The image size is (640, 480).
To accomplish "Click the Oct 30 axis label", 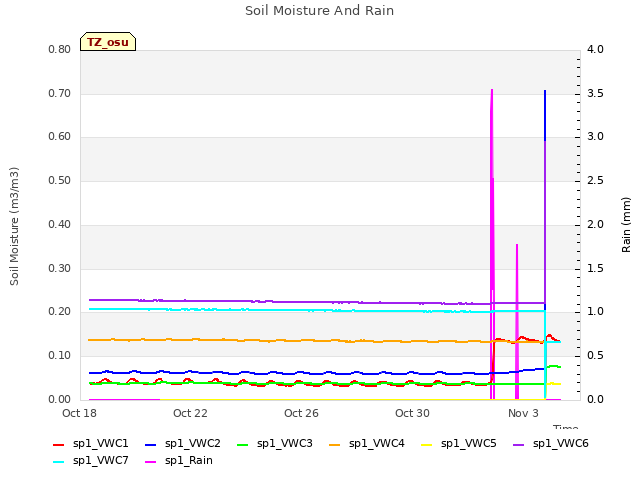I will coord(412,413).
